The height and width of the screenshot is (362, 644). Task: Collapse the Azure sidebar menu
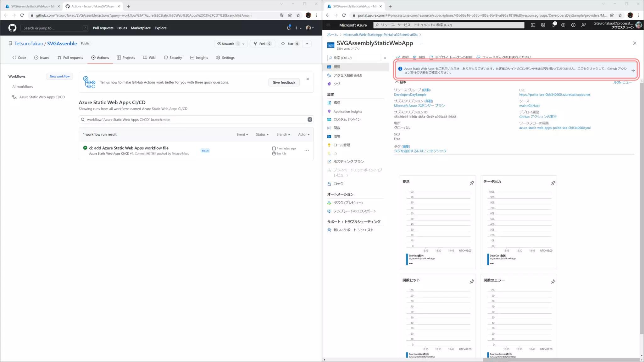(385, 58)
